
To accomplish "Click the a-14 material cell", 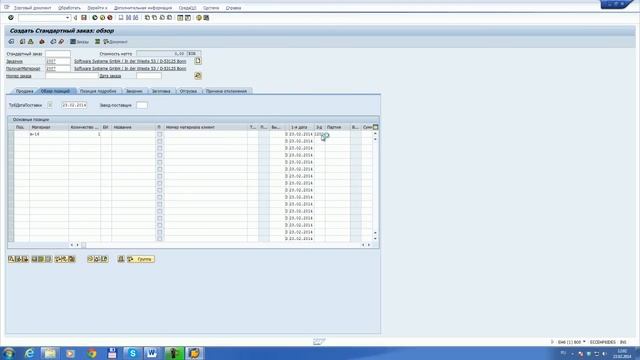I will (49, 134).
